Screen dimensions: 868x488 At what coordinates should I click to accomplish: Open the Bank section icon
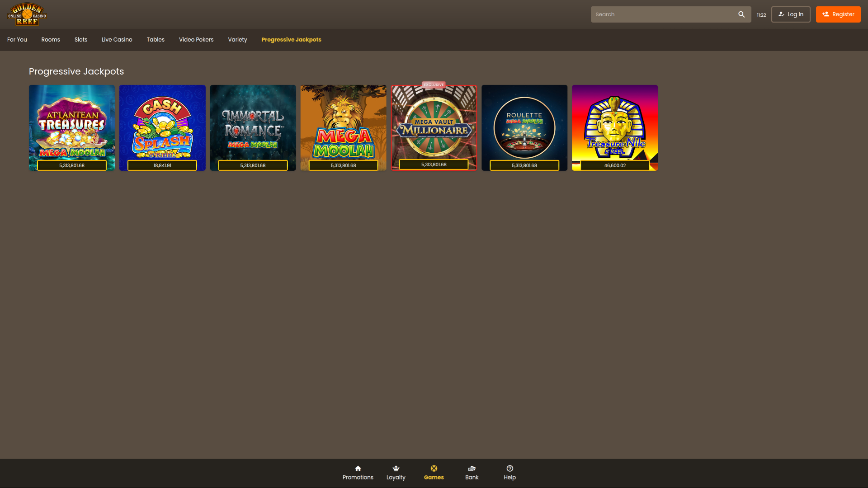tap(472, 469)
